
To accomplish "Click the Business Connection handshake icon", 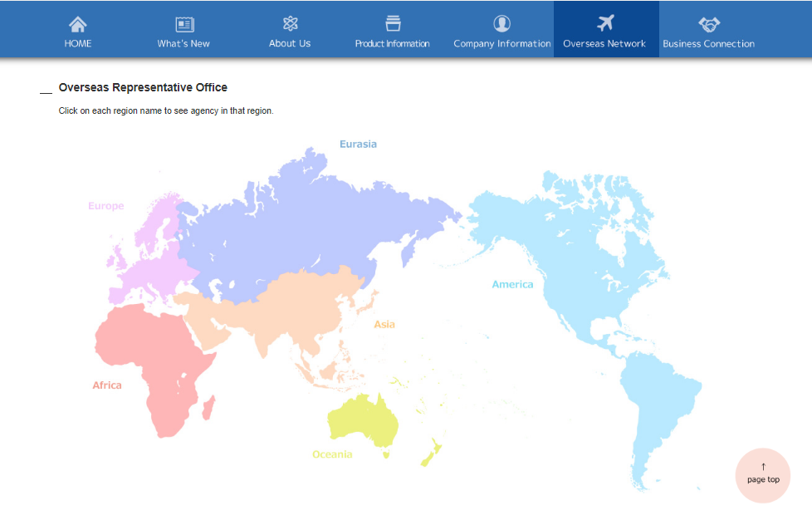I will [x=709, y=24].
